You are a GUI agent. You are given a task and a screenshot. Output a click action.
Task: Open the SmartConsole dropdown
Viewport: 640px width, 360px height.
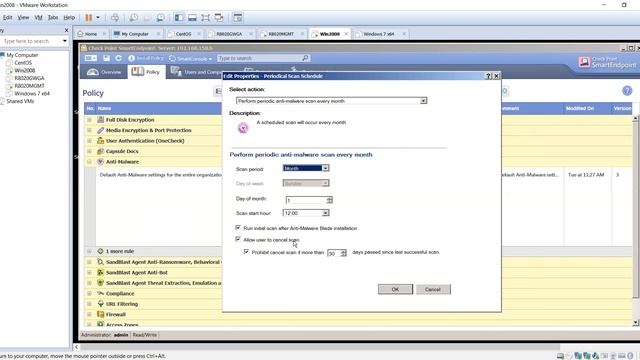tap(190, 59)
